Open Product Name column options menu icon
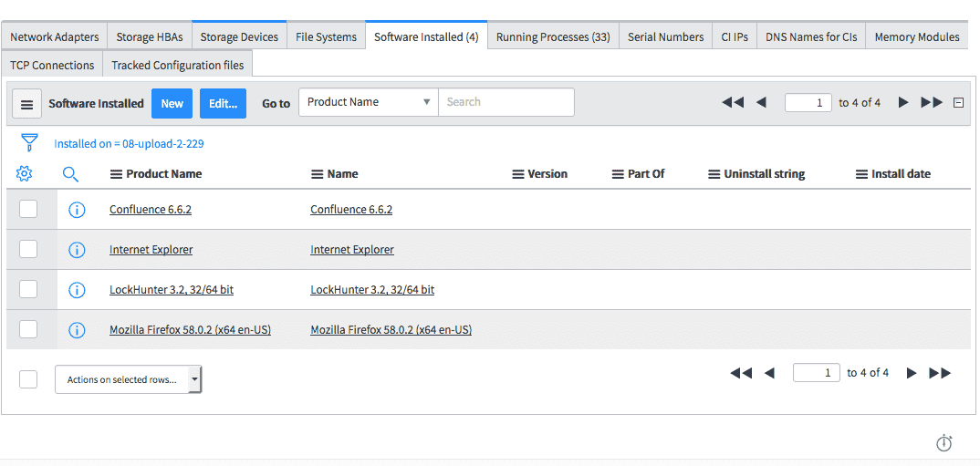The height and width of the screenshot is (466, 980). [116, 174]
